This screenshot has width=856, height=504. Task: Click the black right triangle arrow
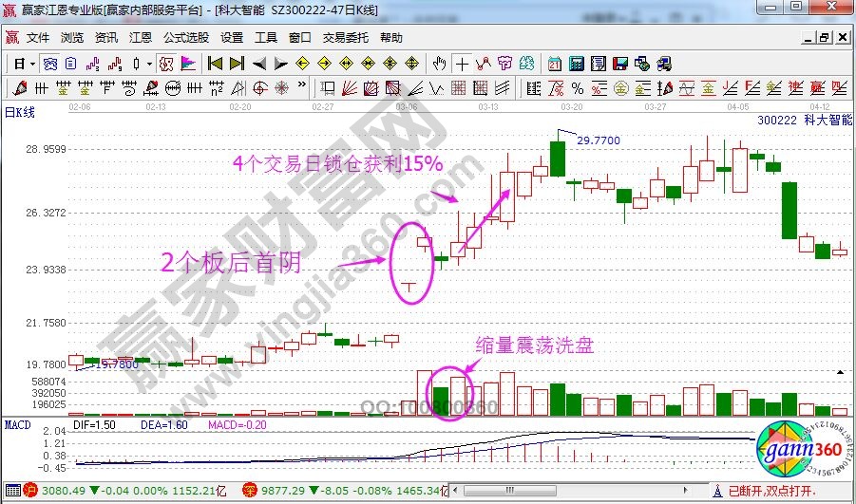(280, 64)
